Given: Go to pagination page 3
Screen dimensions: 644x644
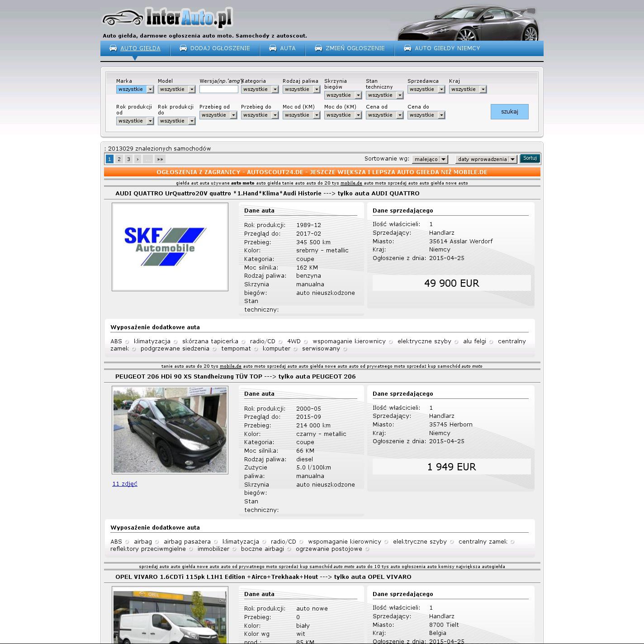Looking at the screenshot, I should pyautogui.click(x=128, y=159).
